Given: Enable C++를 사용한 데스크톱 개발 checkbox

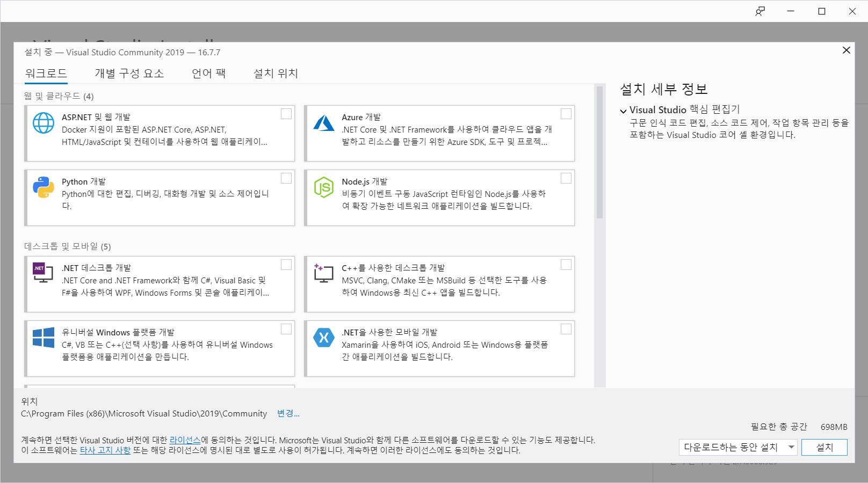Looking at the screenshot, I should [x=566, y=265].
